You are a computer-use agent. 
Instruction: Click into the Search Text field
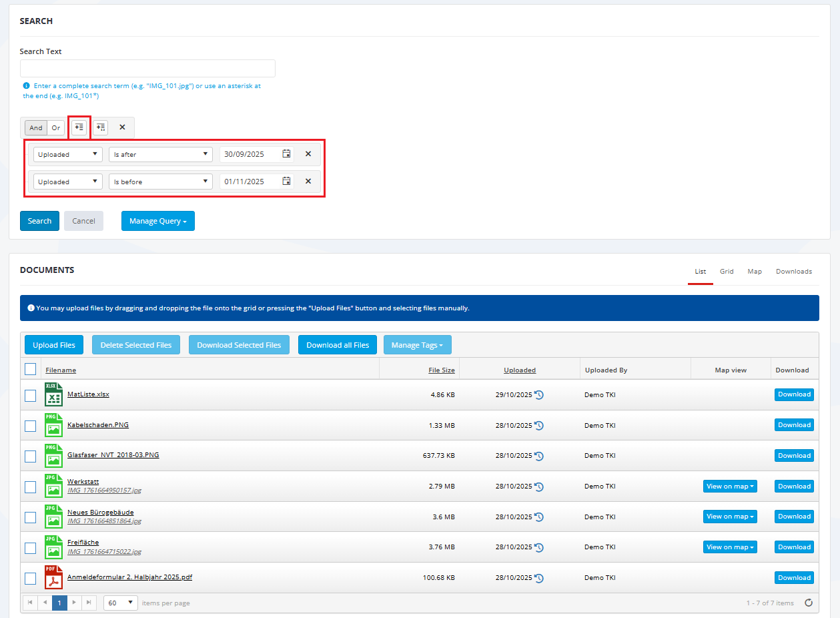pos(147,69)
